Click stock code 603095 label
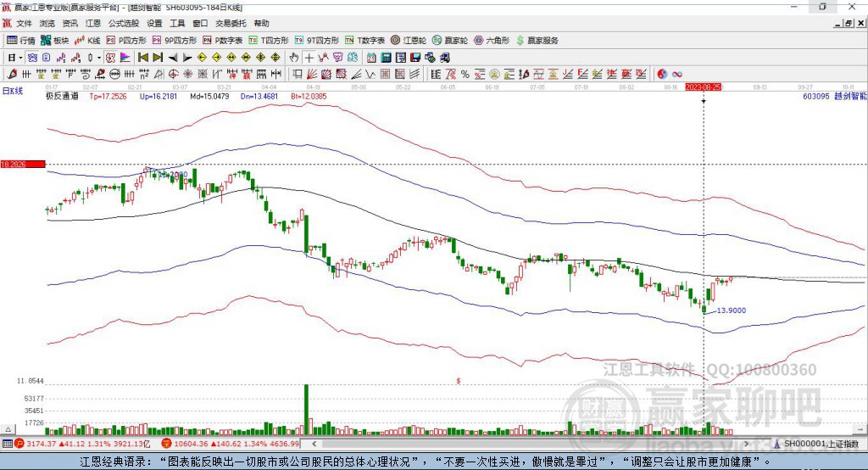 point(816,96)
